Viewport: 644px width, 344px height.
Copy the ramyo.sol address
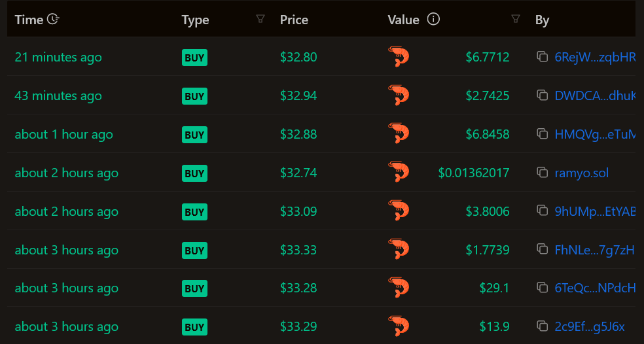(542, 173)
